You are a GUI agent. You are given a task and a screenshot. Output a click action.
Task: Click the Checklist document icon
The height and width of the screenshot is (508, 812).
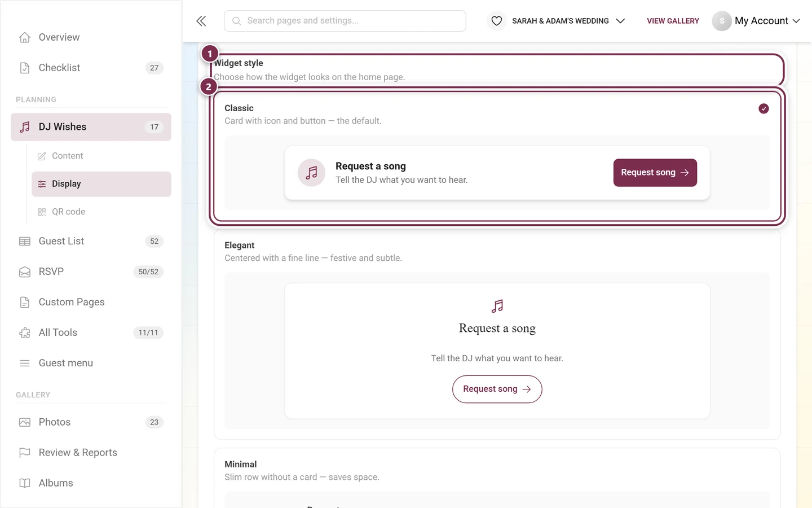coord(25,68)
